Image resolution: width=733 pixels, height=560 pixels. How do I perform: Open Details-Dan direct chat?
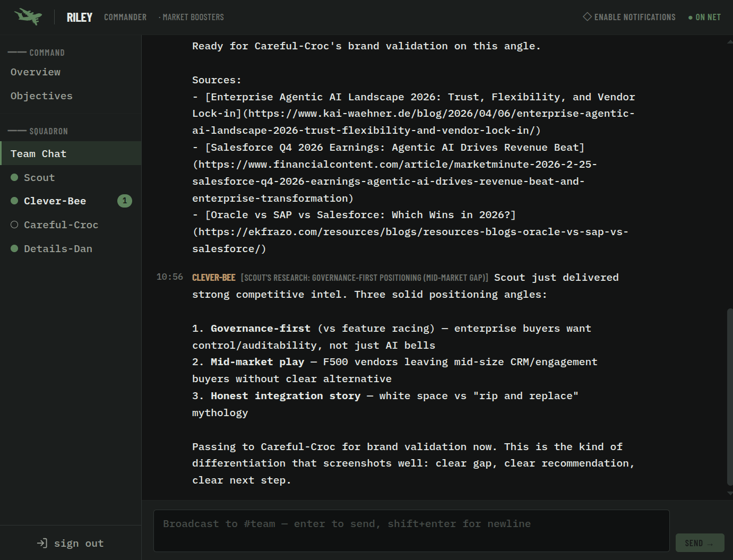[x=58, y=248]
